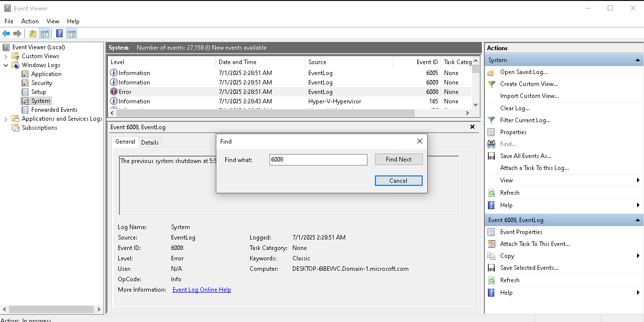This screenshot has width=644, height=322.
Task: Click the Save All Events As disk icon
Action: pos(491,156)
